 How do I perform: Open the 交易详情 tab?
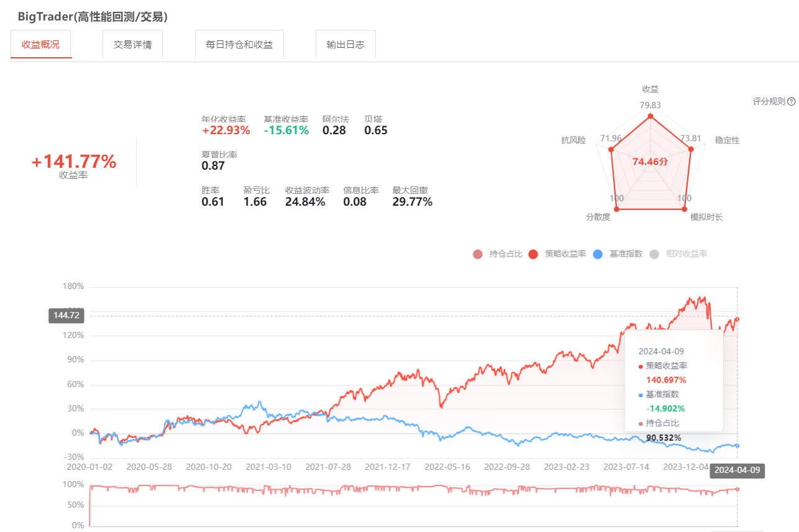(x=132, y=45)
